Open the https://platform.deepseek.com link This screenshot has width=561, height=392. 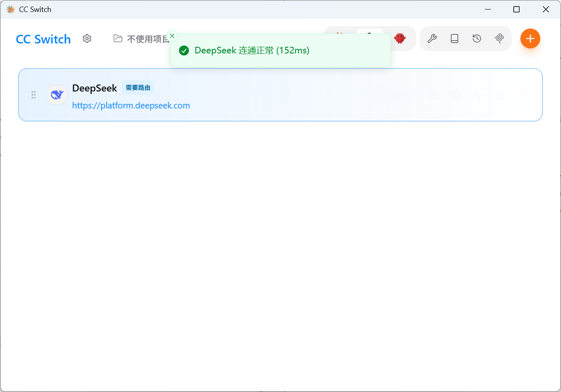pyautogui.click(x=131, y=106)
